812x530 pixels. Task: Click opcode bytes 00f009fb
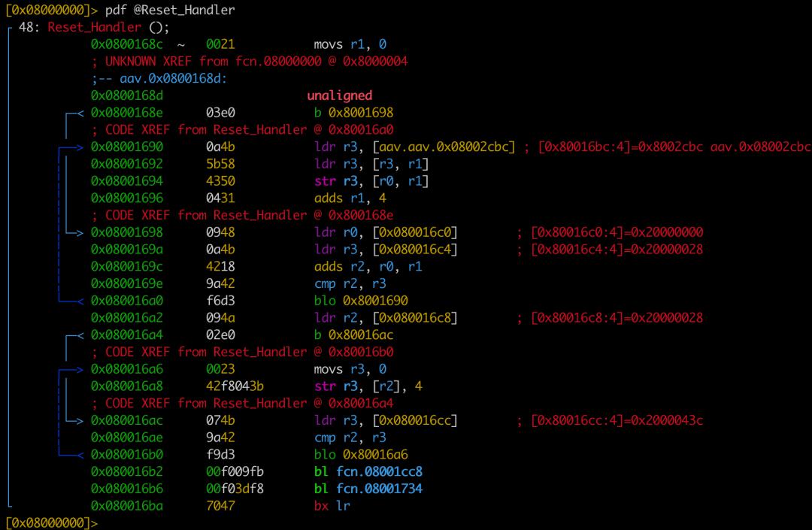[x=235, y=471]
